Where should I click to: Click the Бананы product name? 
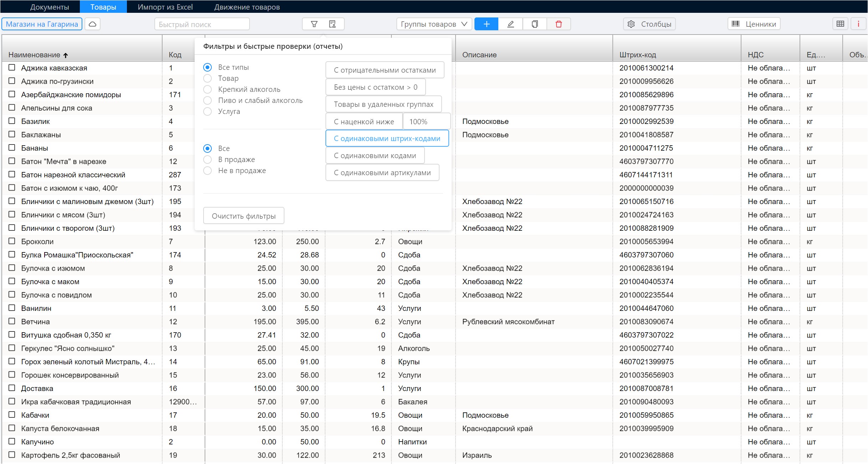tap(35, 148)
